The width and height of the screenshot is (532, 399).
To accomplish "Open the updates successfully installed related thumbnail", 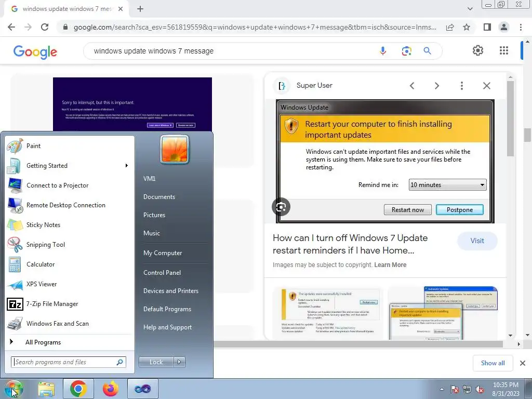I will 328,312.
